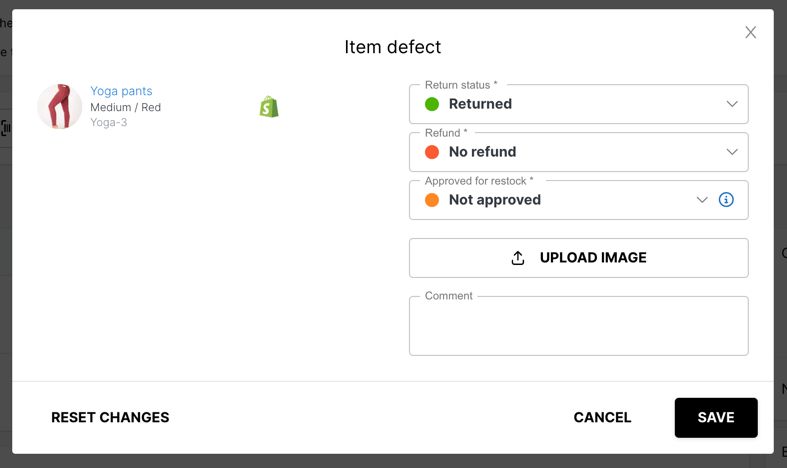The height and width of the screenshot is (468, 787).
Task: Click the upload arrow icon
Action: point(518,258)
